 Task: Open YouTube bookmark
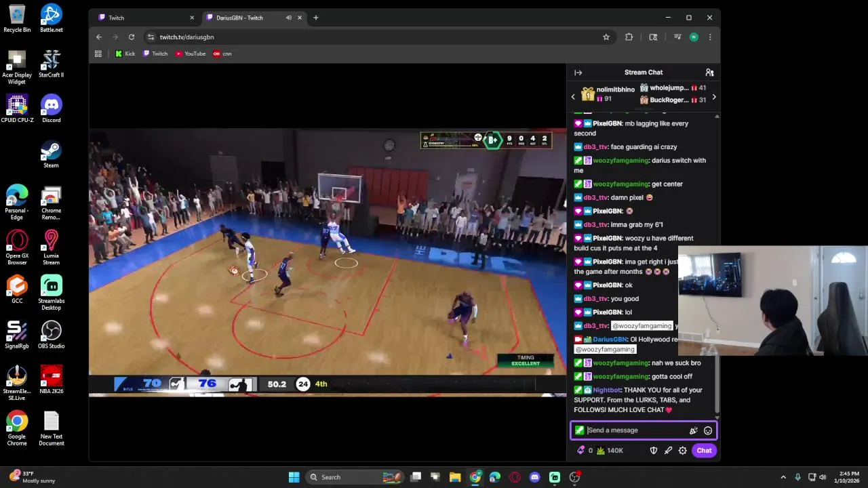click(x=191, y=54)
